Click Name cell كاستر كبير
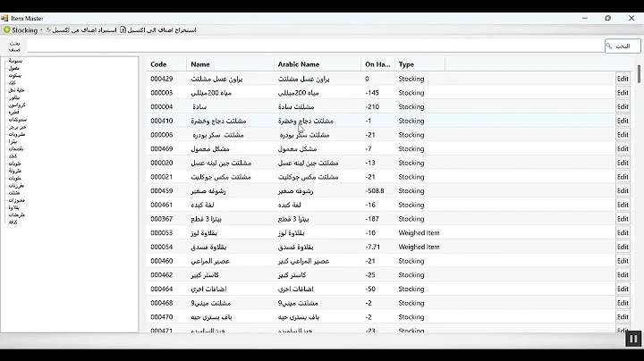Image resolution: width=644 pixels, height=361 pixels. [205, 275]
